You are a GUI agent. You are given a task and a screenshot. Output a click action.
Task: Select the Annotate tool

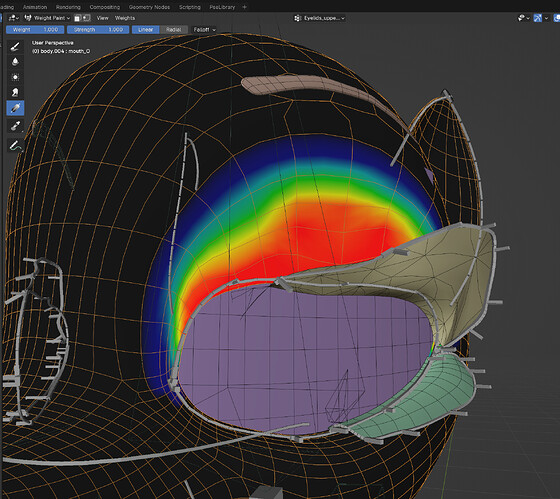pyautogui.click(x=15, y=145)
